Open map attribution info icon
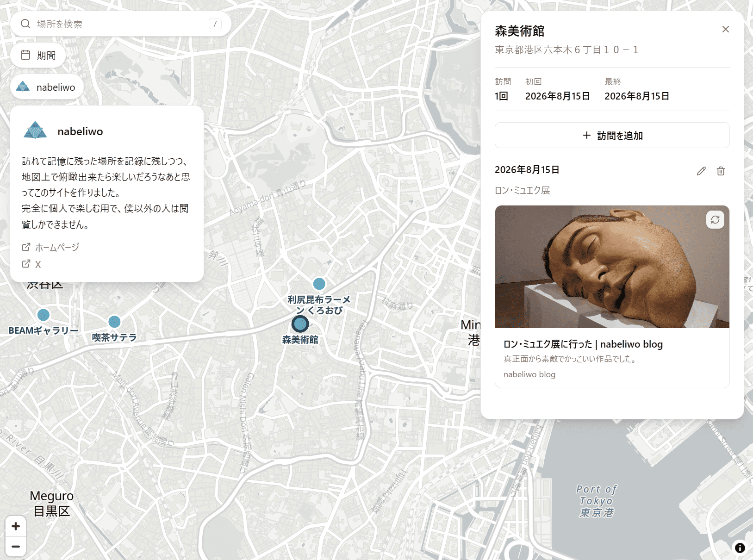This screenshot has height=560, width=753. (x=740, y=548)
